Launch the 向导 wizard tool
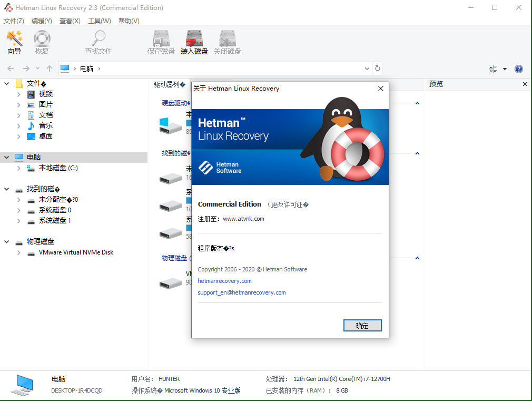Screen dimensions: 532x401 point(15,42)
